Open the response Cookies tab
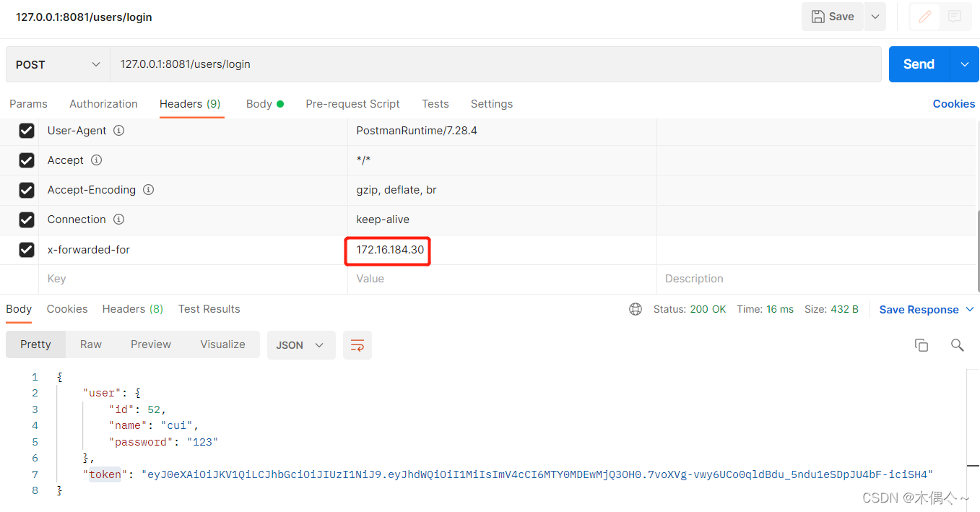The image size is (980, 512). (x=67, y=309)
